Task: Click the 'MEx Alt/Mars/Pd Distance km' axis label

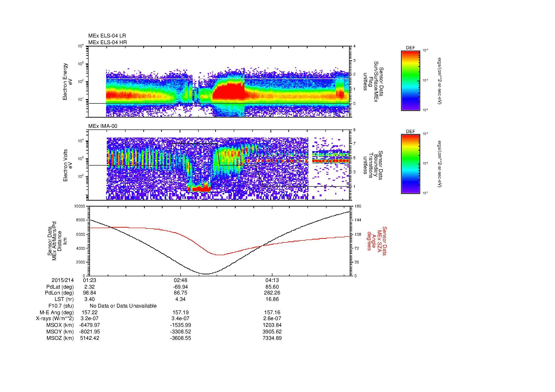Action: click(x=57, y=241)
